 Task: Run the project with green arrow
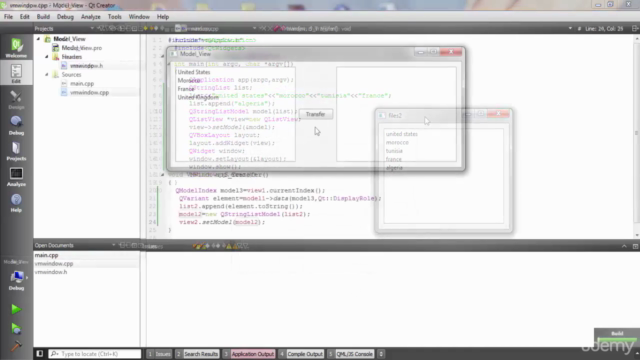coord(16,309)
